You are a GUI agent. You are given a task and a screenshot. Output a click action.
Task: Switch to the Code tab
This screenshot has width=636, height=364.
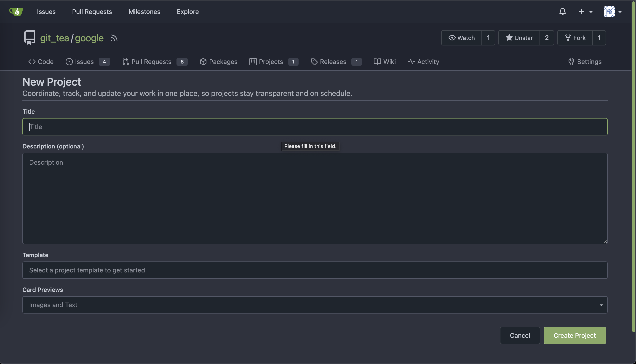click(x=41, y=62)
